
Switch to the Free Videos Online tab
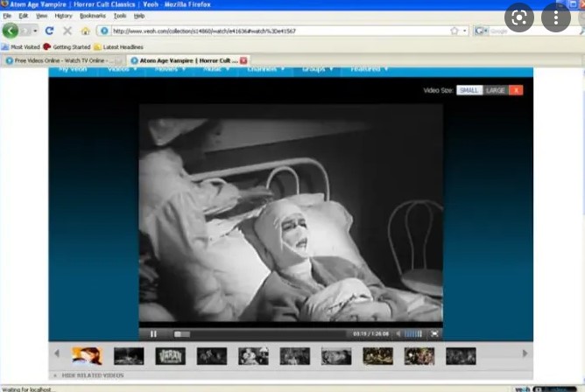point(60,60)
